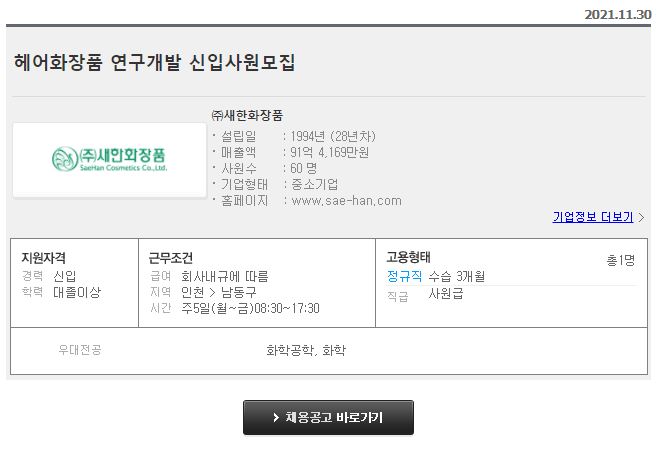Image resolution: width=658 pixels, height=470 pixels.
Task: Click the 총1명 headcount label
Action: pyautogui.click(x=621, y=260)
